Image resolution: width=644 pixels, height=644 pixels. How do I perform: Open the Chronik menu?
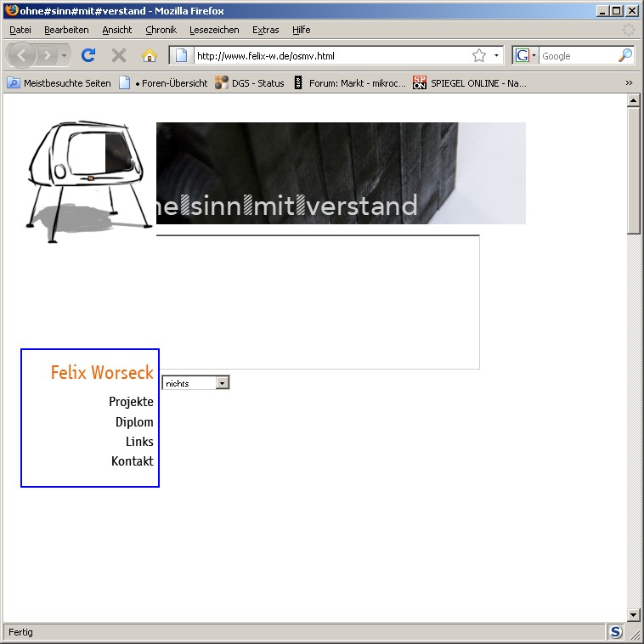161,30
